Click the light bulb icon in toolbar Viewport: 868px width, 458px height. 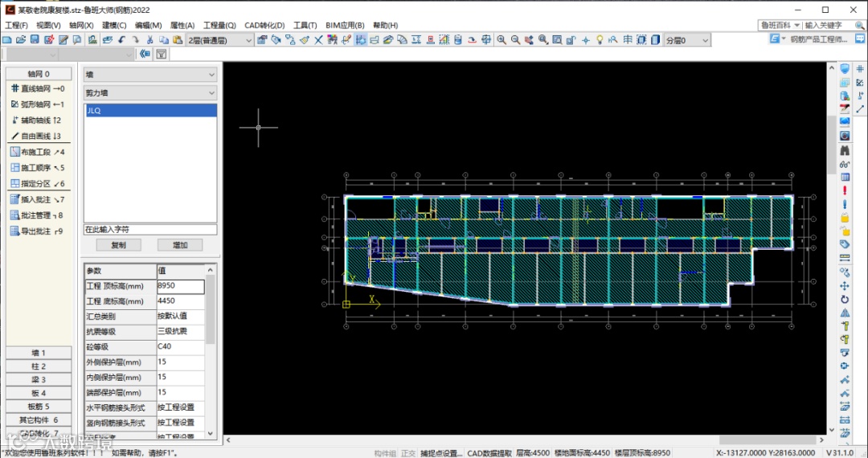pos(599,40)
